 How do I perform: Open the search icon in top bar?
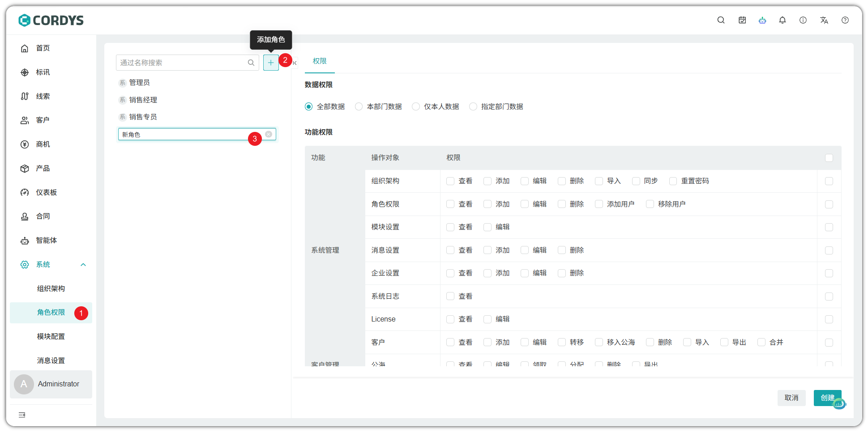click(x=721, y=20)
